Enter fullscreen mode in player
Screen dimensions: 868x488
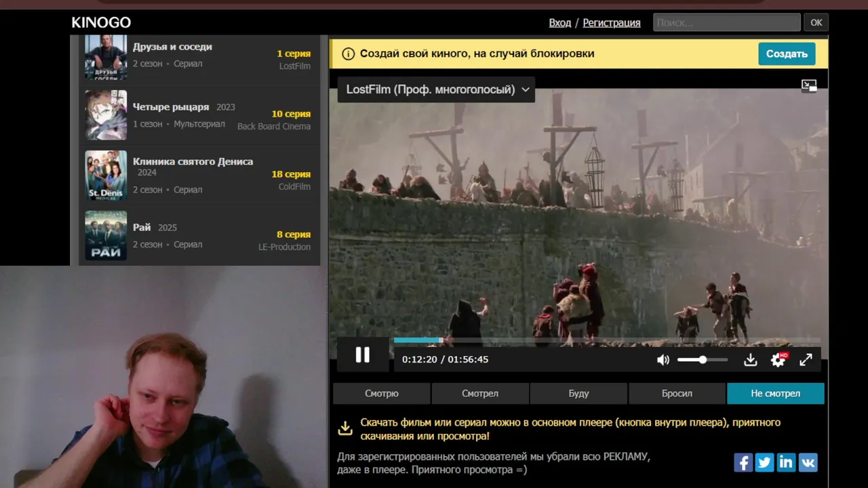tap(806, 360)
